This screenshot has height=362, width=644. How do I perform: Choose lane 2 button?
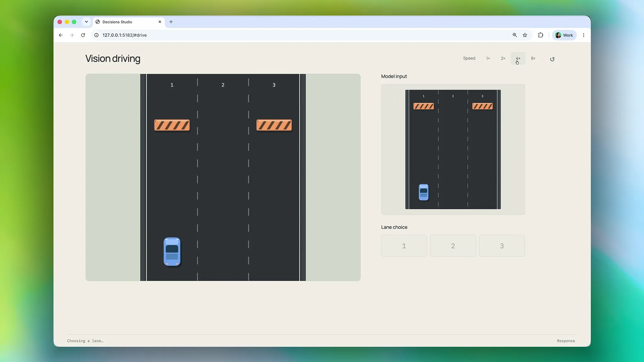pyautogui.click(x=453, y=246)
